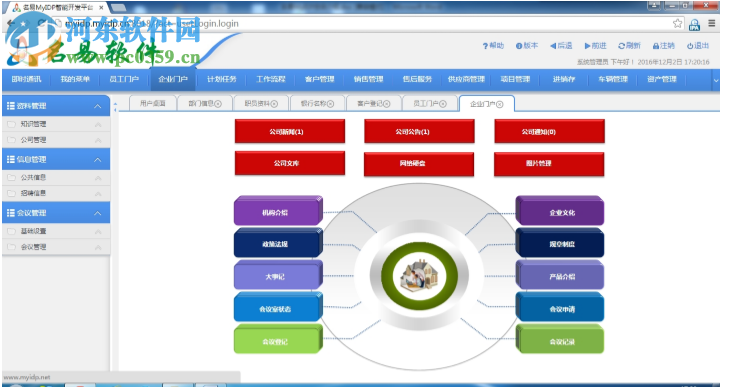Click the navy 政策法规 block
This screenshot has height=391, width=729.
(278, 243)
